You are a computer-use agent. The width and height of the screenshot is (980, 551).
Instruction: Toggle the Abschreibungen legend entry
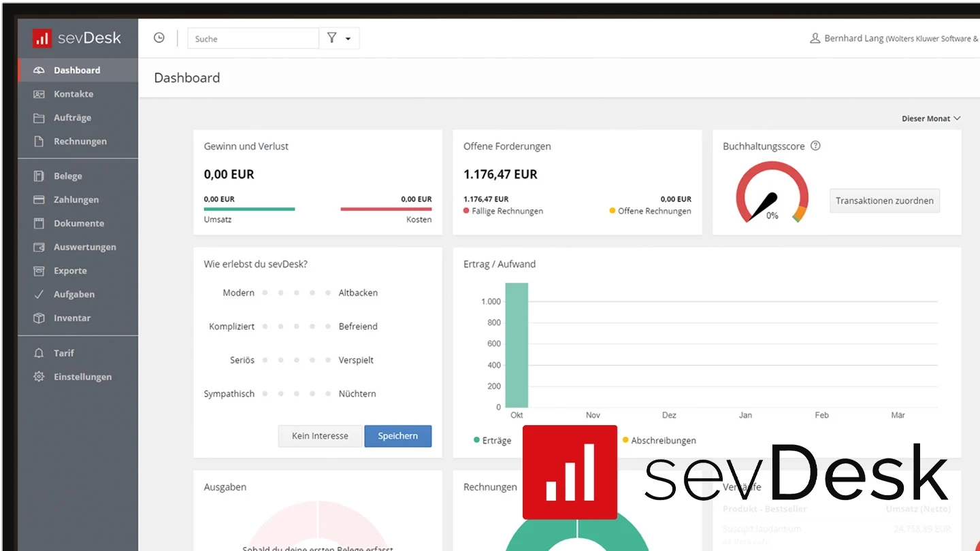659,440
